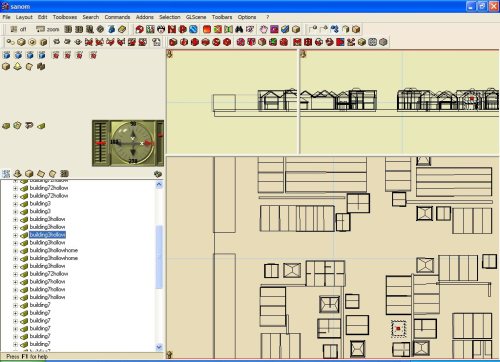Click the first blue cube tool icon

6,55
